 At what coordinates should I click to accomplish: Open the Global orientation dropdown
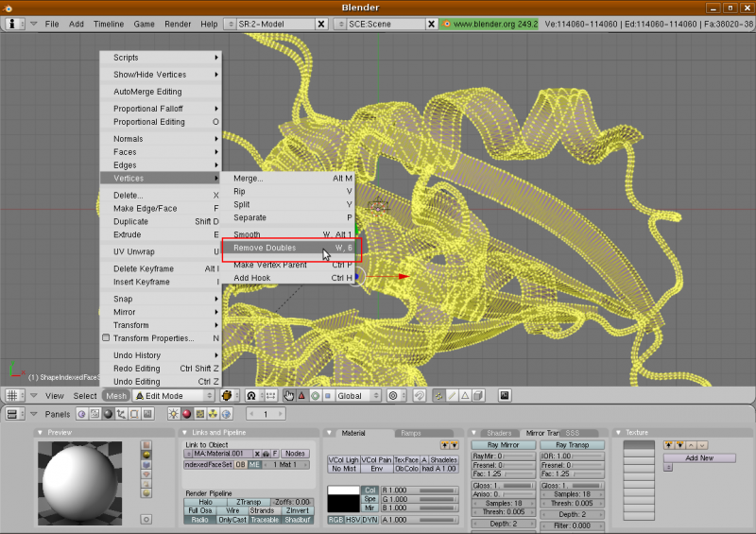coord(358,396)
